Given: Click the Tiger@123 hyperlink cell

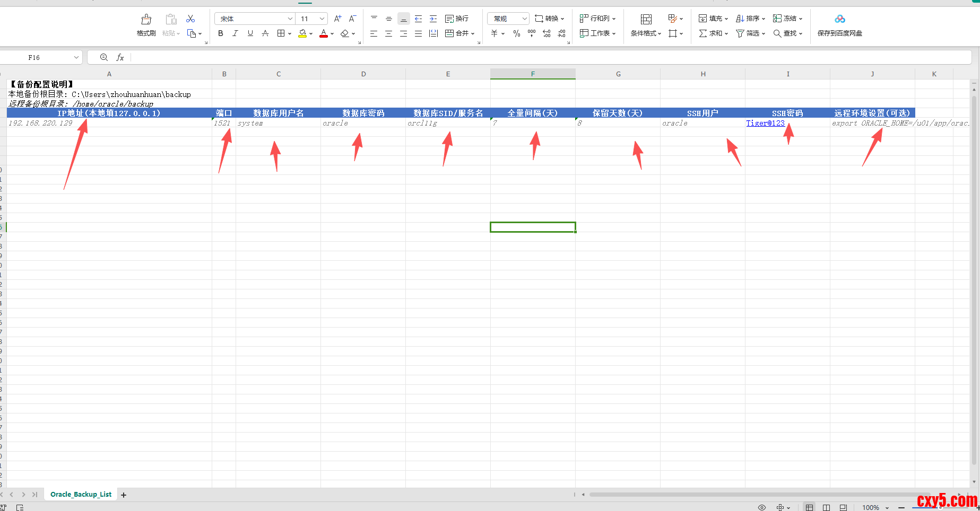Looking at the screenshot, I should click(x=765, y=123).
